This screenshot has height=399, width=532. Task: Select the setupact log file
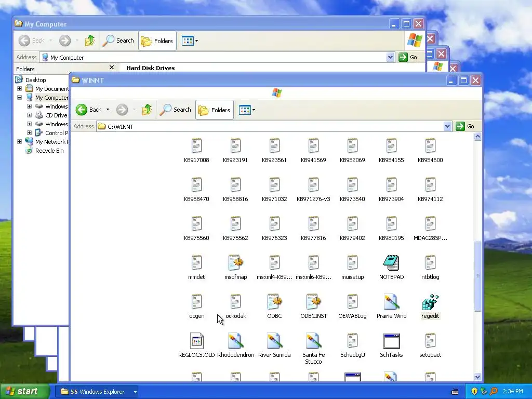(430, 341)
